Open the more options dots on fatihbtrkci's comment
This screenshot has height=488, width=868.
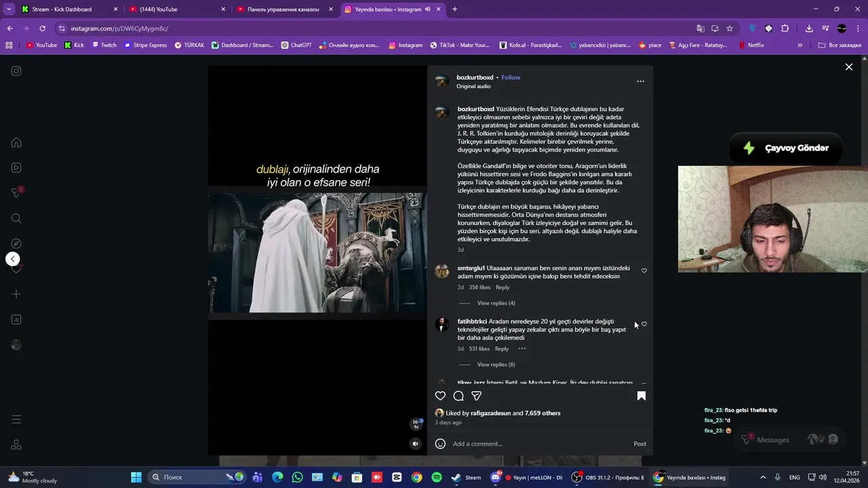522,348
